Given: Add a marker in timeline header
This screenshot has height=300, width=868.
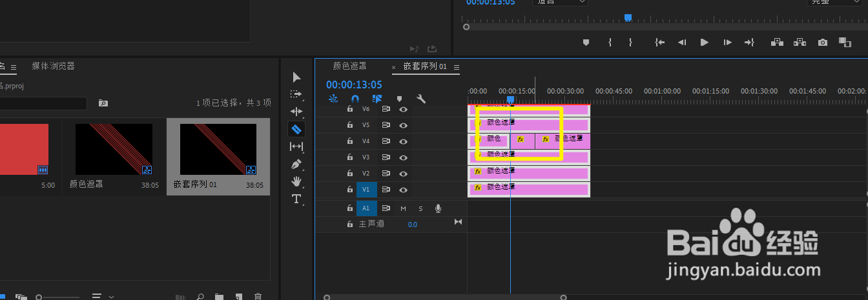Looking at the screenshot, I should (399, 99).
